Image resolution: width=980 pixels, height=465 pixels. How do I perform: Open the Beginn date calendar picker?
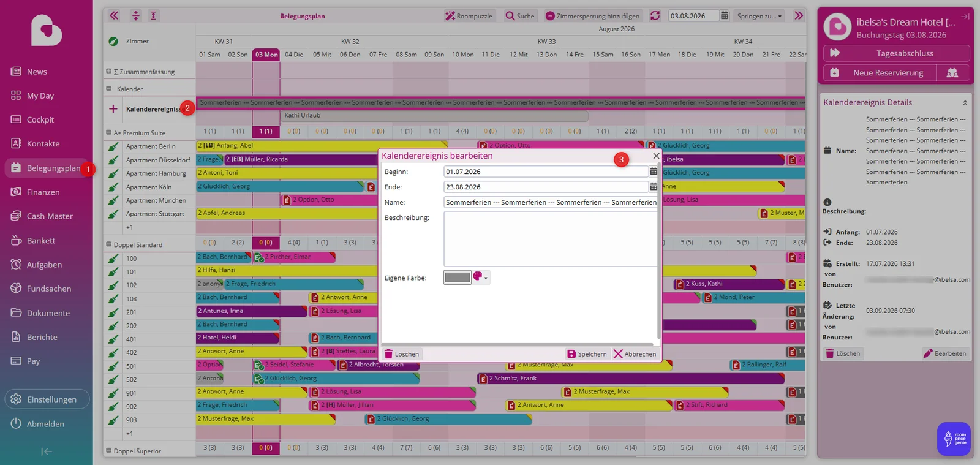(x=654, y=172)
